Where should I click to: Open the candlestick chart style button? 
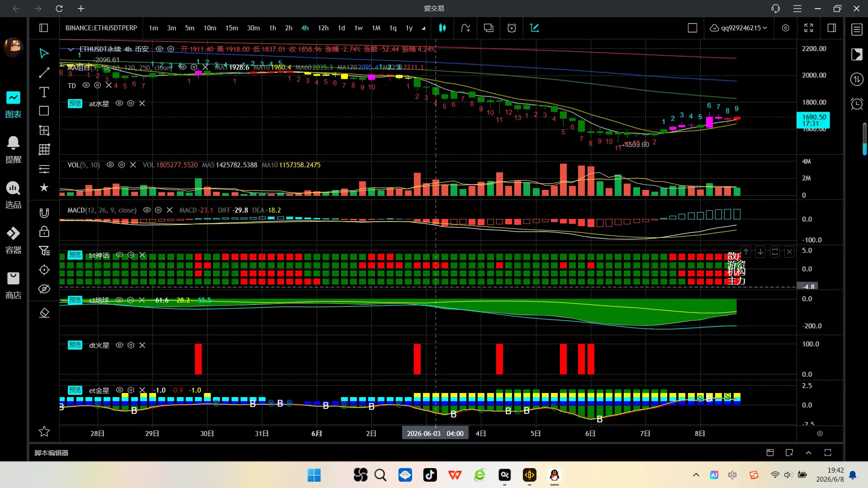[x=442, y=28]
